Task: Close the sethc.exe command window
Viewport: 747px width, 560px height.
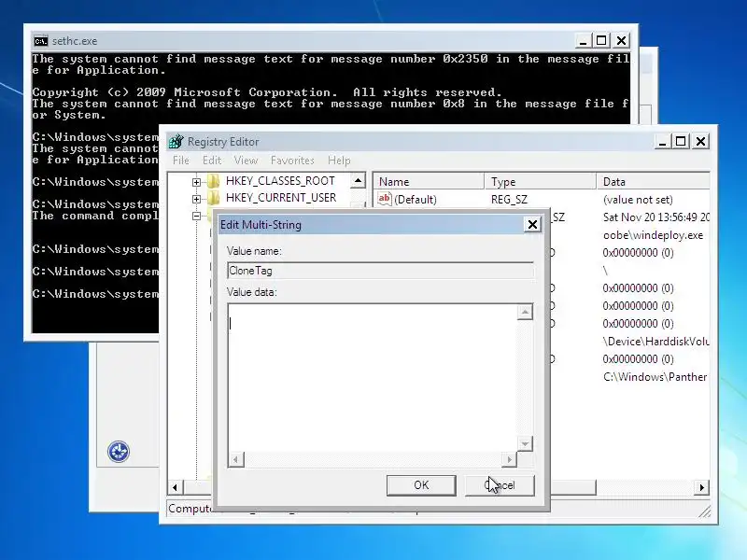Action: [621, 41]
